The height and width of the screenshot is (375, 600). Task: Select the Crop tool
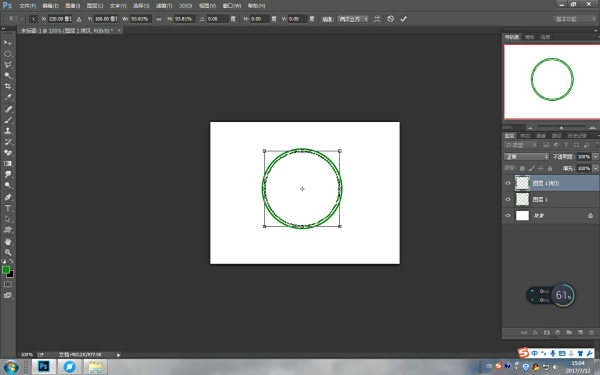8,86
